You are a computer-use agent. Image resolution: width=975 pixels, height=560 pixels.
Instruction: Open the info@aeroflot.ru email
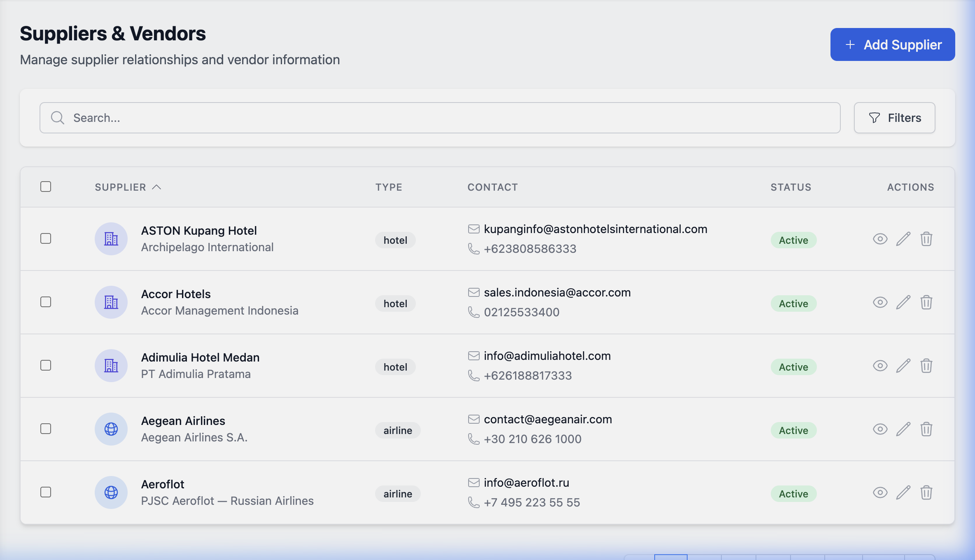[526, 483]
